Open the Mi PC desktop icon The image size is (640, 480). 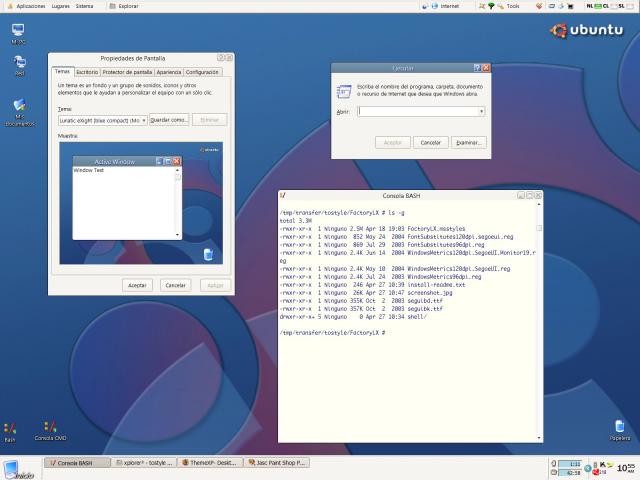(x=18, y=33)
